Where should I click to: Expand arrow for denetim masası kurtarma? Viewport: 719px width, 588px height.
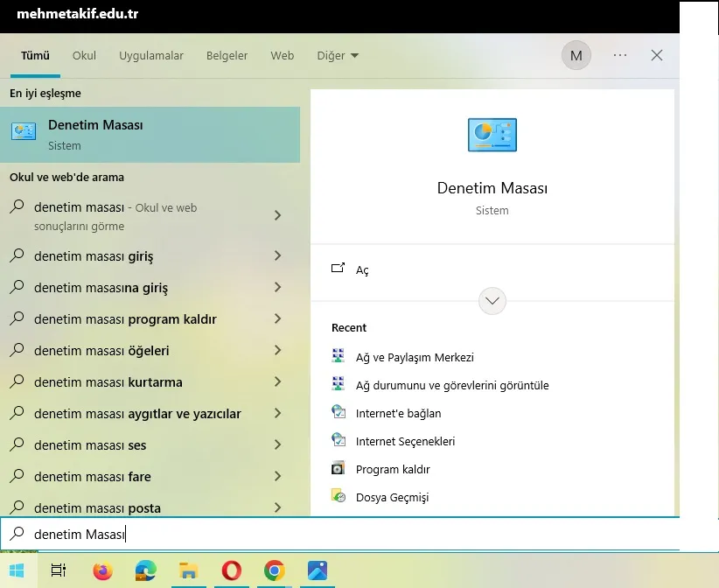point(277,381)
